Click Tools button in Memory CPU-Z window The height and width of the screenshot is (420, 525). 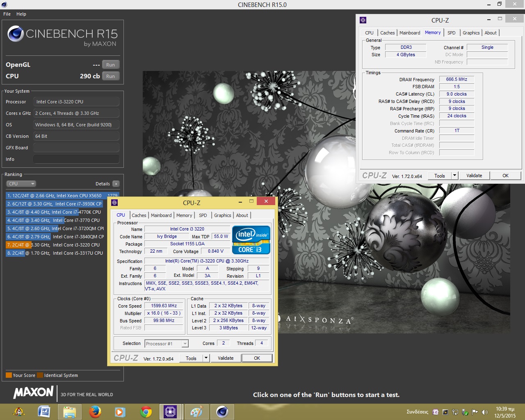point(440,176)
